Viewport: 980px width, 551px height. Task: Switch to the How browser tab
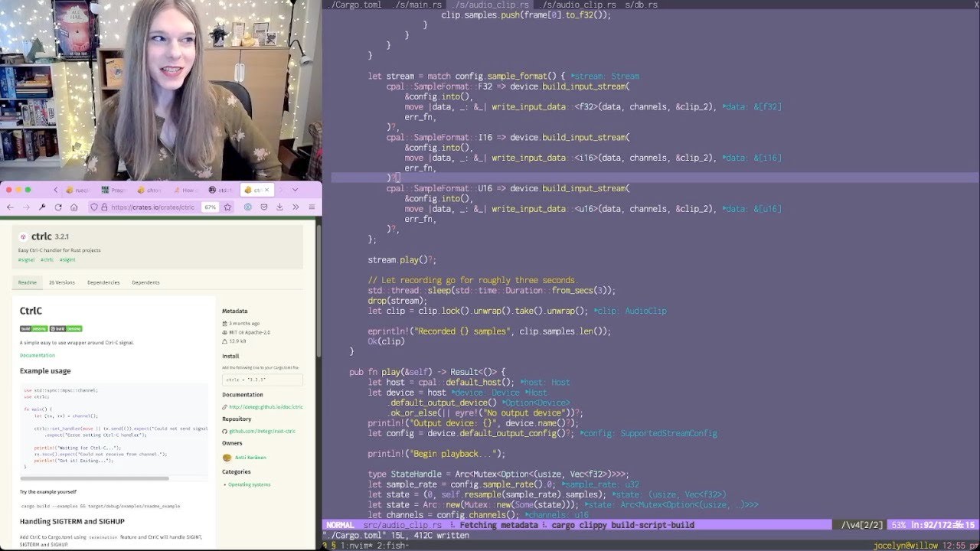tap(185, 190)
